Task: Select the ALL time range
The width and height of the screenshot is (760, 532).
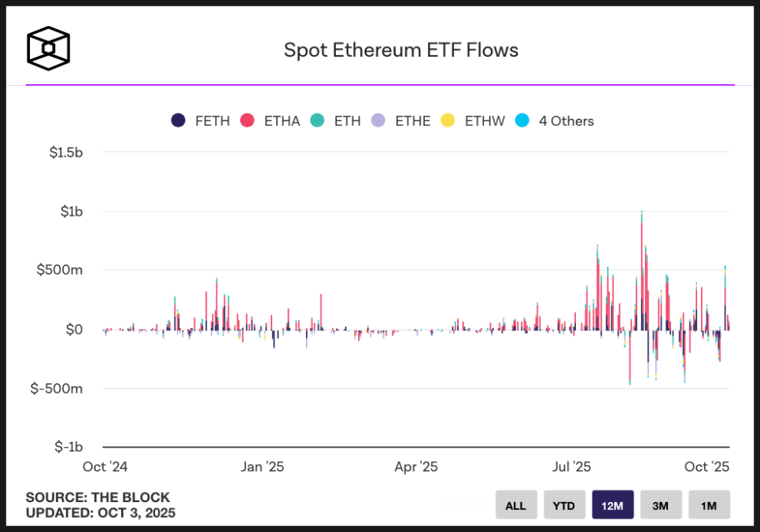Action: [516, 505]
